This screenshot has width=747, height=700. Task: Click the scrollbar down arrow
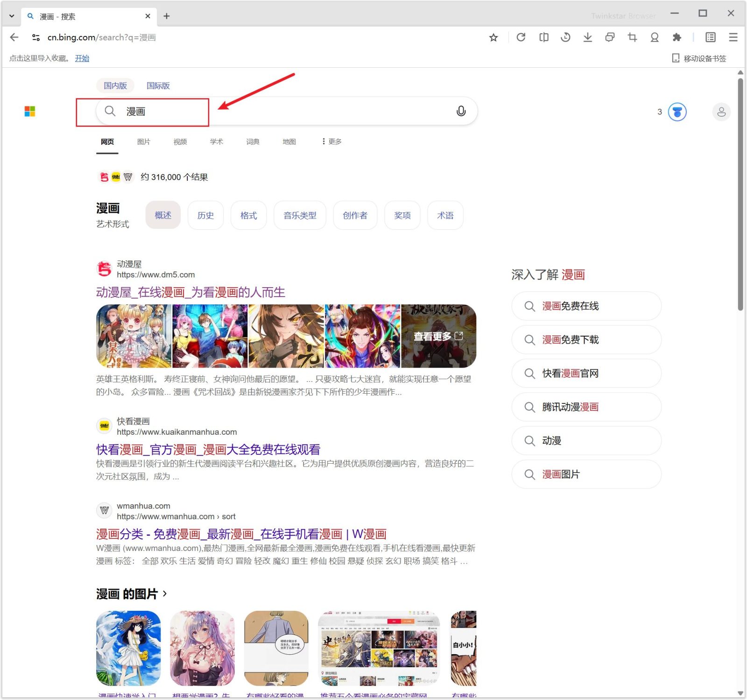740,693
